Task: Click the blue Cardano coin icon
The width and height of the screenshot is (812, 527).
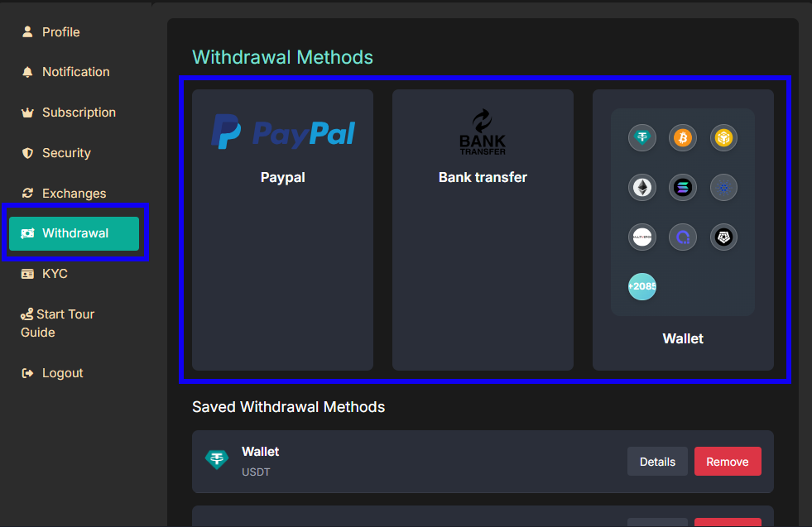Action: pos(724,188)
